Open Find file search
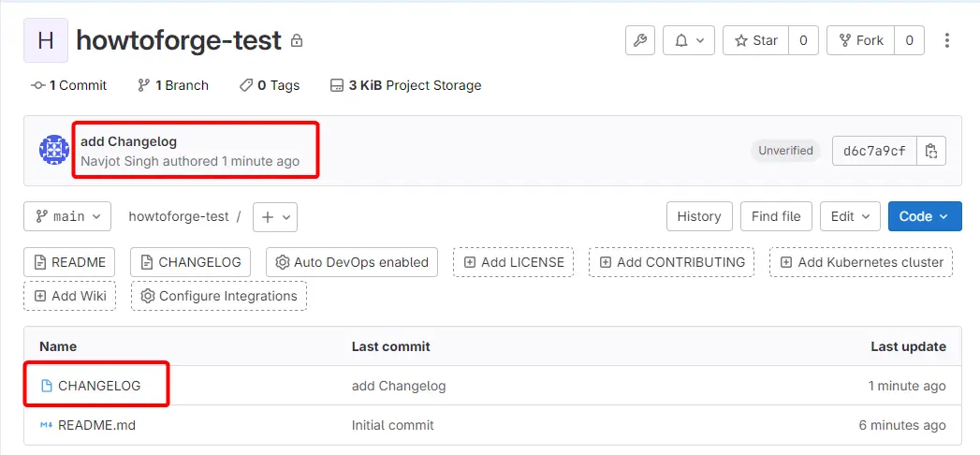Screen dimensions: 980x455 tap(776, 216)
